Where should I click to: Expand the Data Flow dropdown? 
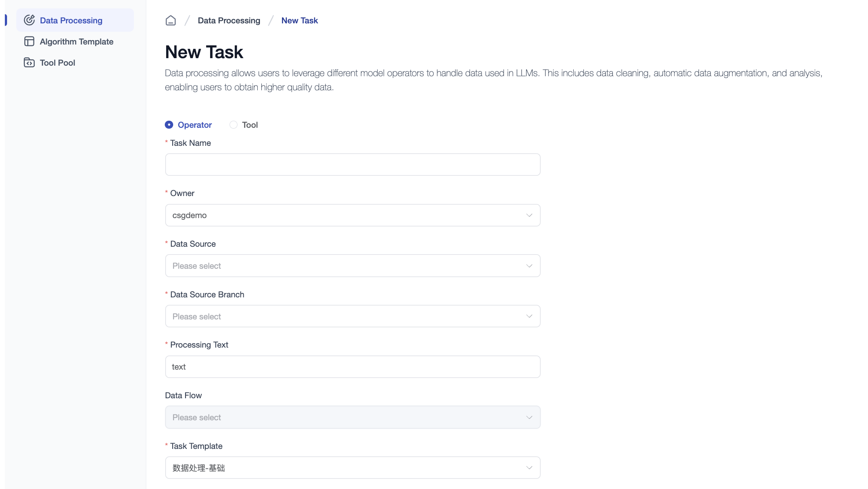coord(352,417)
